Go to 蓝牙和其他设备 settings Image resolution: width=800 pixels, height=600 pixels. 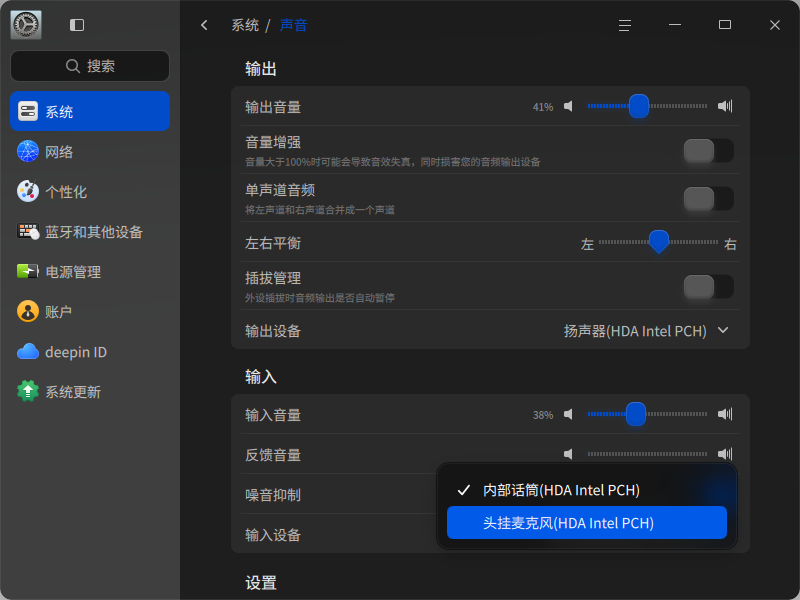pos(90,232)
